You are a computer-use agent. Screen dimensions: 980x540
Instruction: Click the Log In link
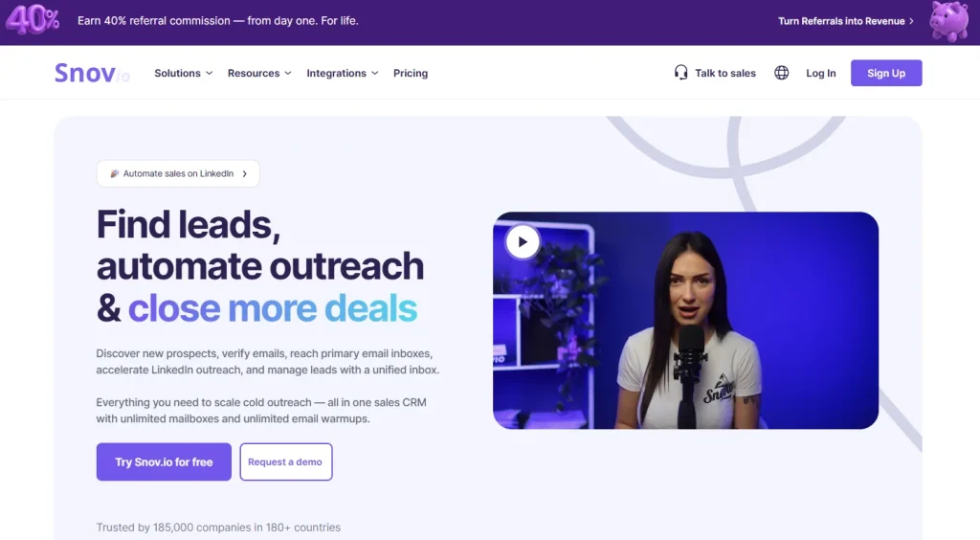point(820,73)
